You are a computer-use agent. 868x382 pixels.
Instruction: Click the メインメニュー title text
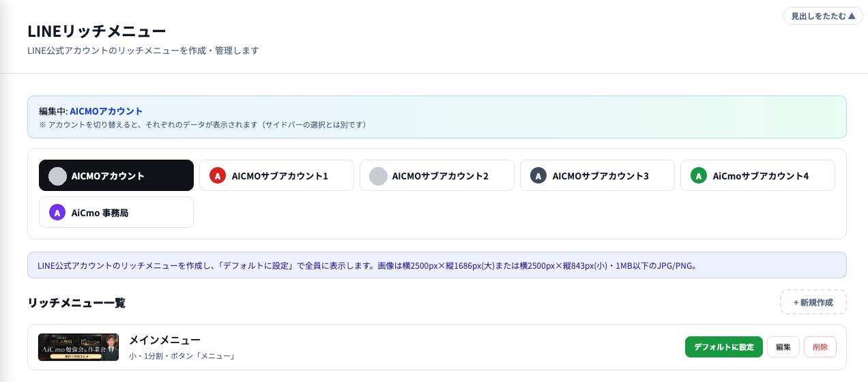tap(165, 340)
